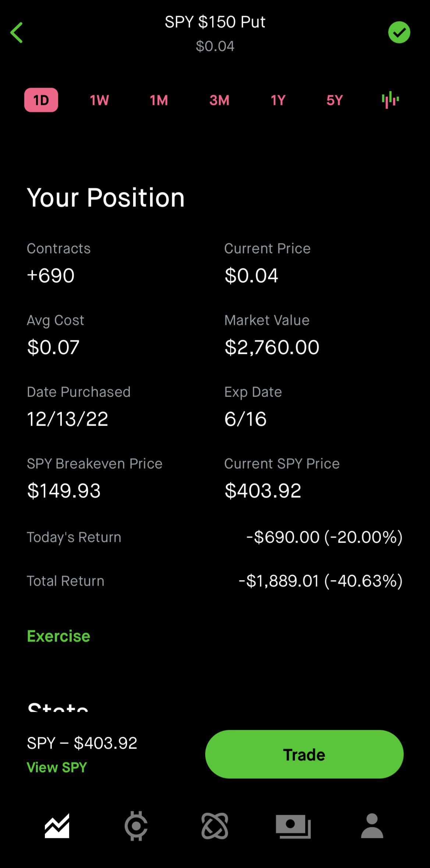Switch chart range to 3M
Viewport: 430px width, 868px height.
(219, 100)
